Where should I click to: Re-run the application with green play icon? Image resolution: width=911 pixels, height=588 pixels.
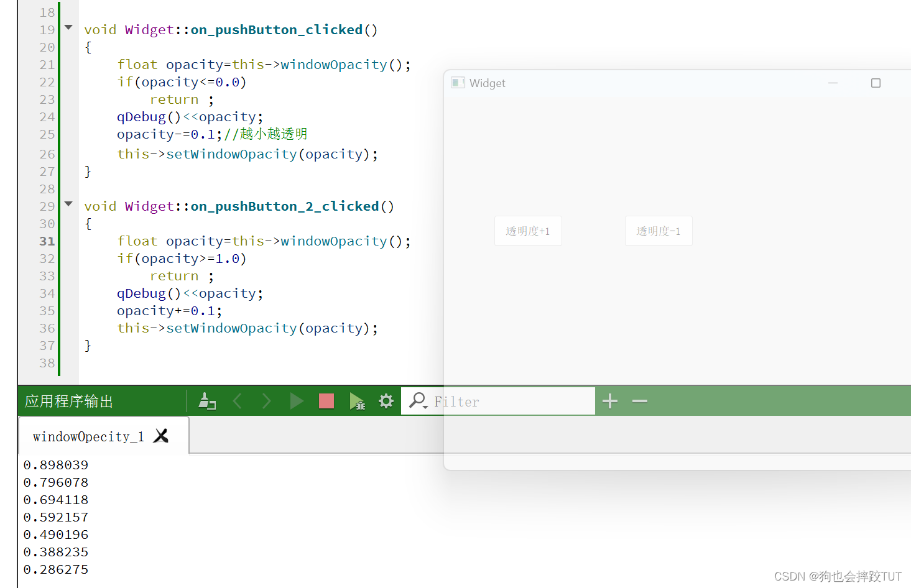point(297,402)
